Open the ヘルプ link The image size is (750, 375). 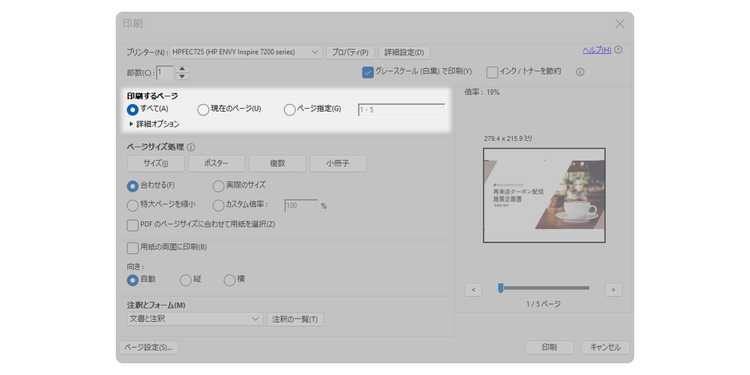coord(596,50)
